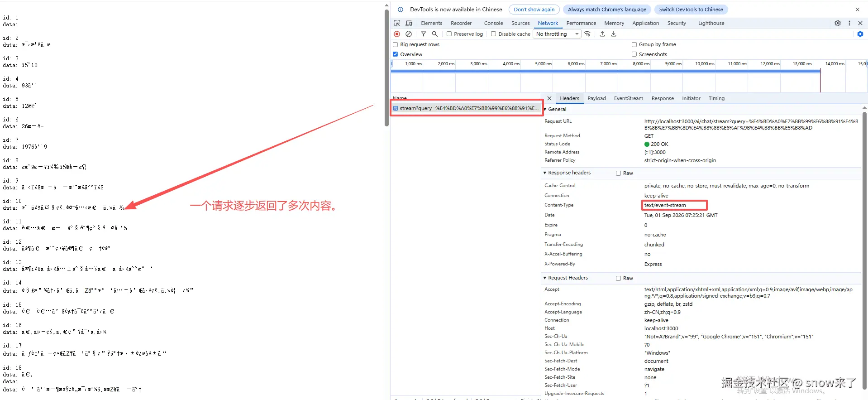
Task: Check Big request rows option
Action: (396, 44)
